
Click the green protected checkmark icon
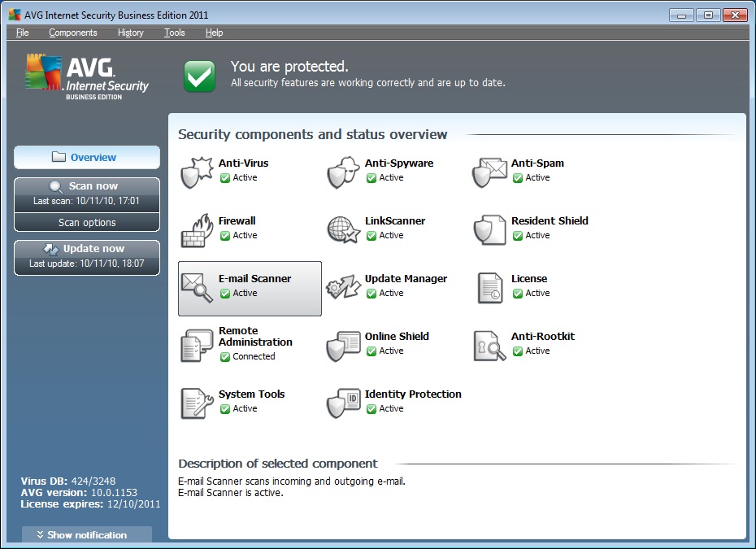point(199,76)
